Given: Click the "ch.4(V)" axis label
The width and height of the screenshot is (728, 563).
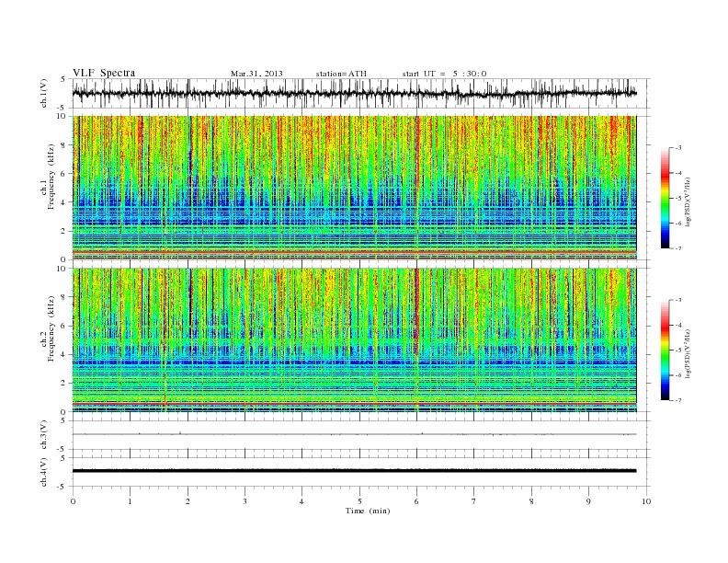Looking at the screenshot, I should [x=44, y=472].
